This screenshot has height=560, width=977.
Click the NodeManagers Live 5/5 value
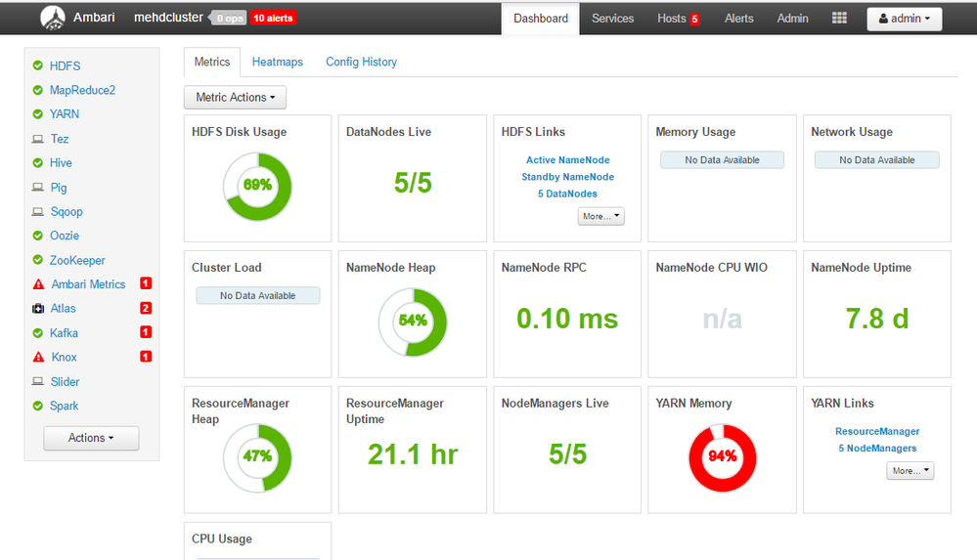pos(567,454)
